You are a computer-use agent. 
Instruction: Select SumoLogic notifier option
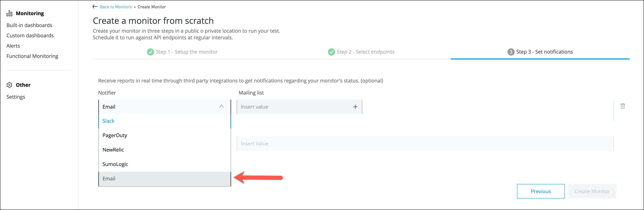pos(115,164)
